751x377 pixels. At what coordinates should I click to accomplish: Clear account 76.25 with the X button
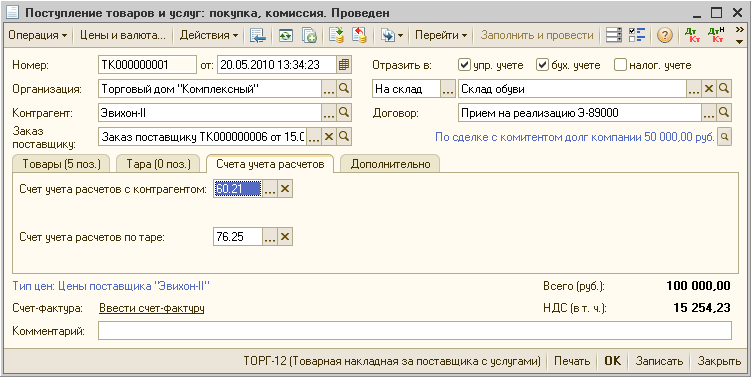click(285, 237)
